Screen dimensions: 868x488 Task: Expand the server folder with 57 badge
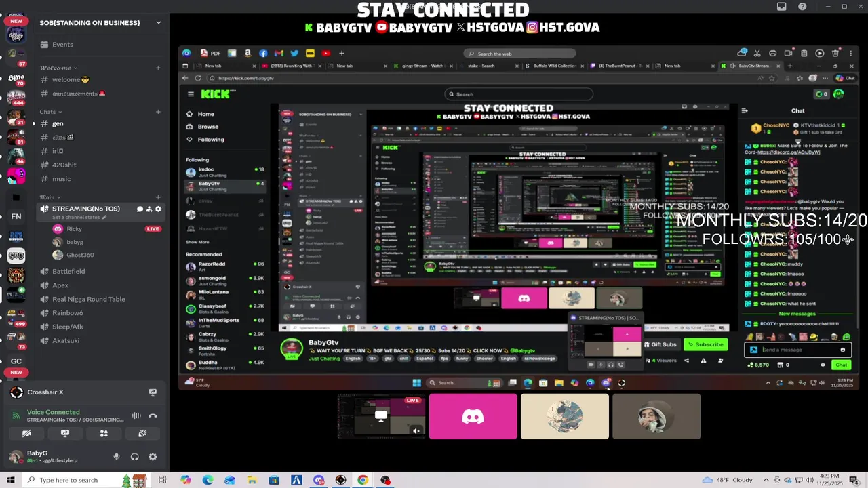click(16, 58)
